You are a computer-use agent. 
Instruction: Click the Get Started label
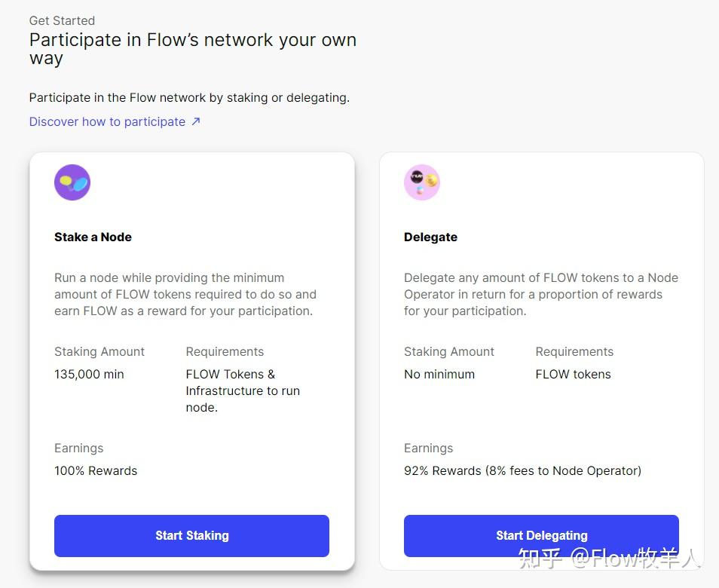(x=63, y=20)
